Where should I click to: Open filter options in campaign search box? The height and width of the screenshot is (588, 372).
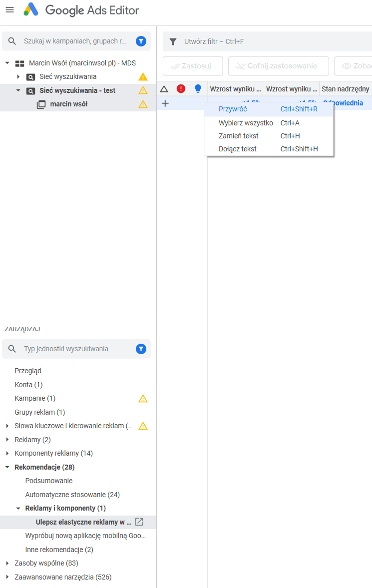pyautogui.click(x=141, y=41)
